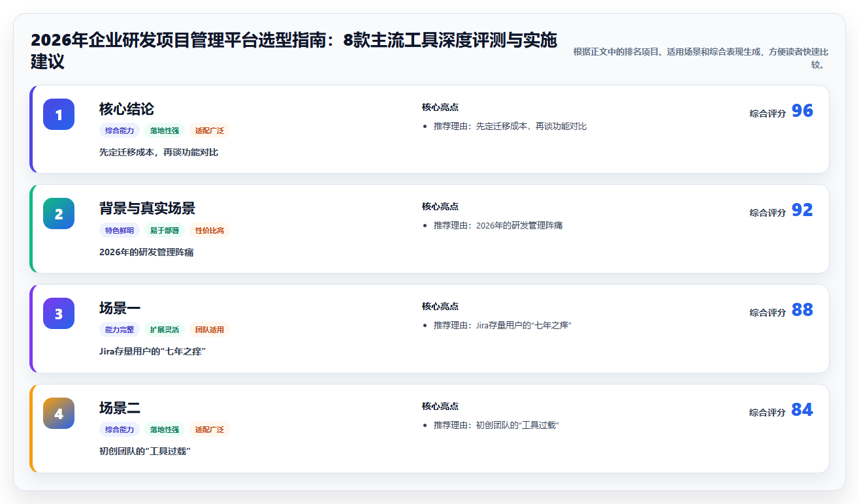Select the 场景二 card title
This screenshot has width=859, height=504.
(x=120, y=408)
